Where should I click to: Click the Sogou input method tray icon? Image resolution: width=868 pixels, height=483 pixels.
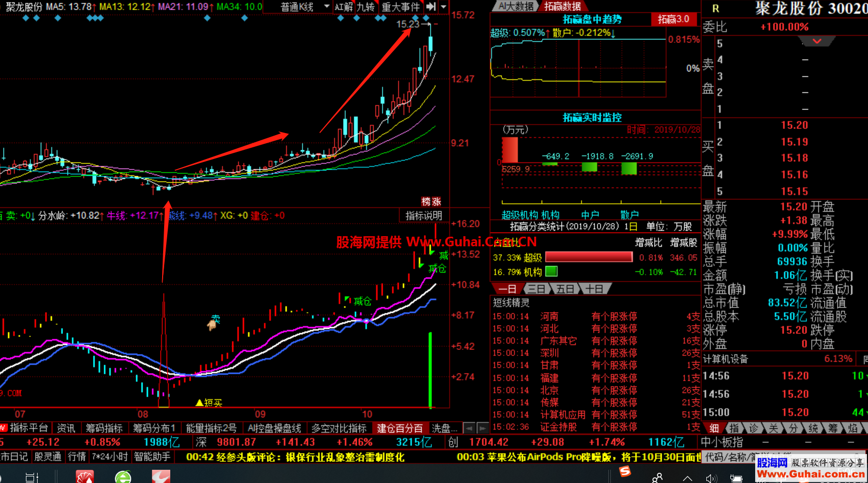pos(625,472)
